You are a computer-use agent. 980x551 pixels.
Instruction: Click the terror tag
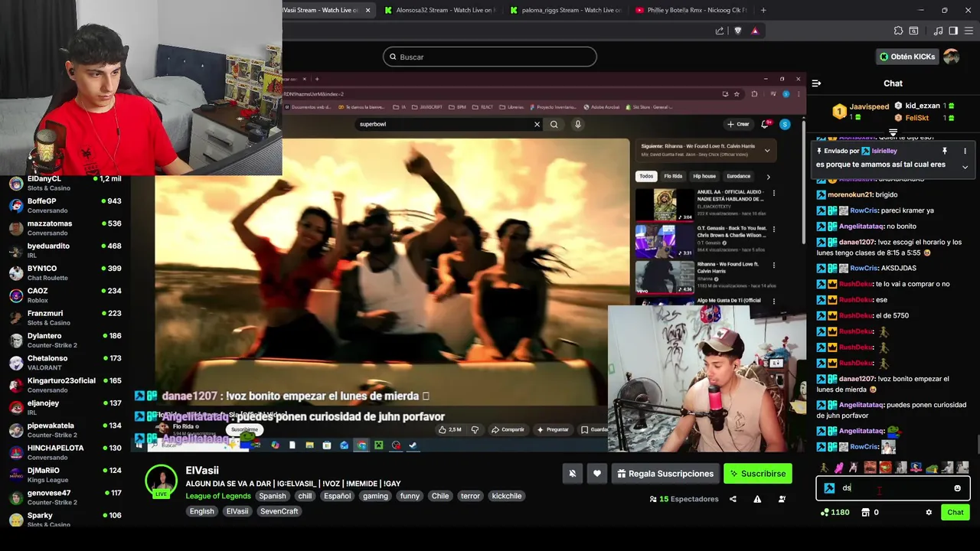(x=470, y=496)
